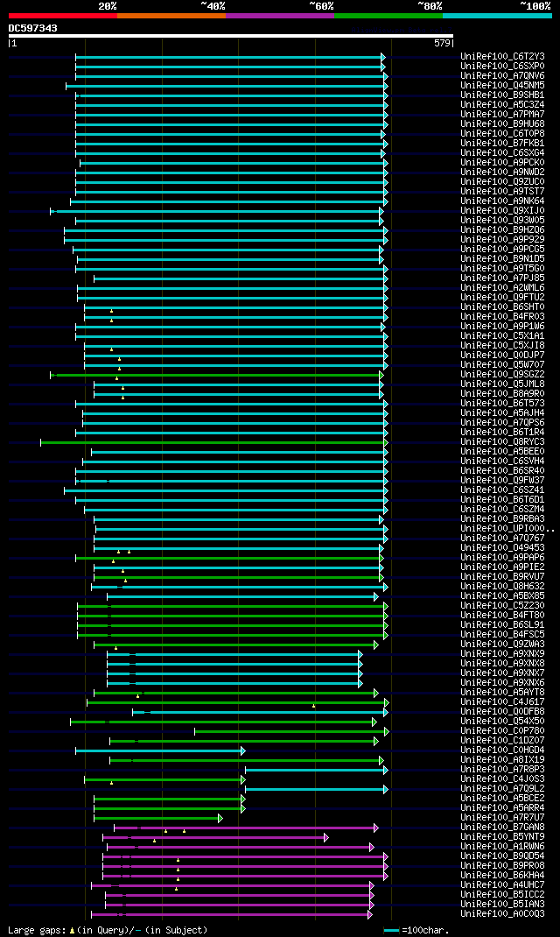Select label UniRef100_Q5JML8
Screen dimensions: 560x937
(502, 384)
